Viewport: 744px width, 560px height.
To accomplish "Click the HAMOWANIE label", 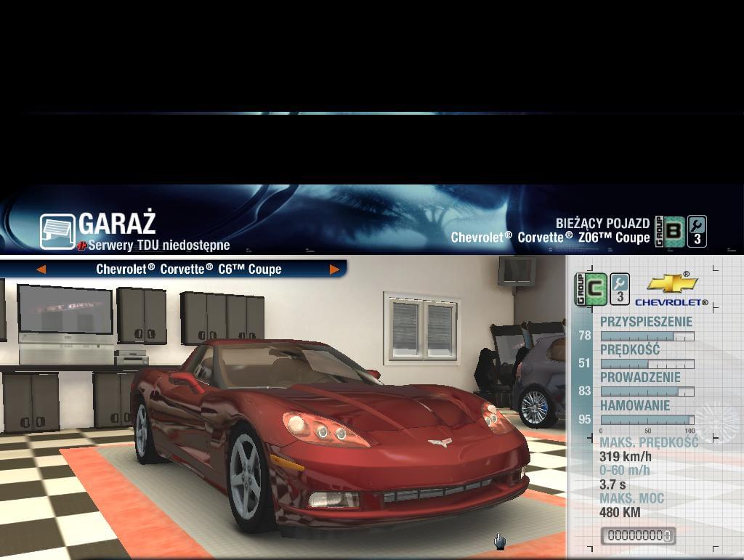I will [x=635, y=405].
